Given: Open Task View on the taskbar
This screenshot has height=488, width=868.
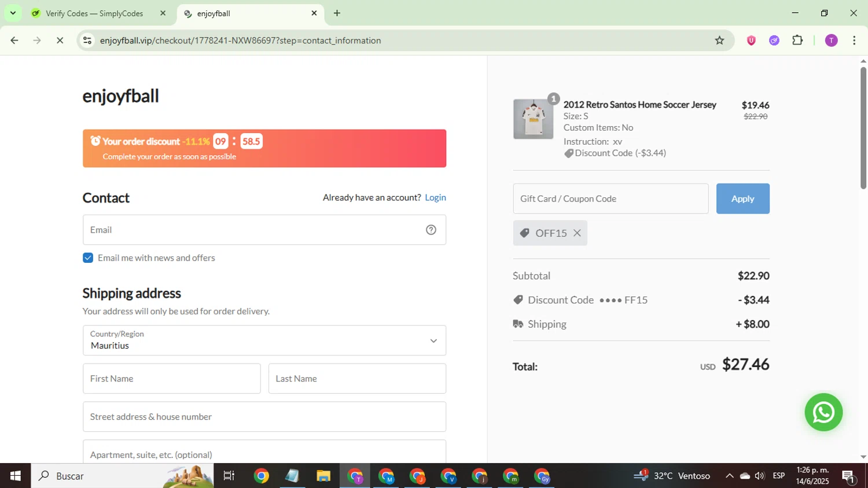Looking at the screenshot, I should pyautogui.click(x=229, y=476).
